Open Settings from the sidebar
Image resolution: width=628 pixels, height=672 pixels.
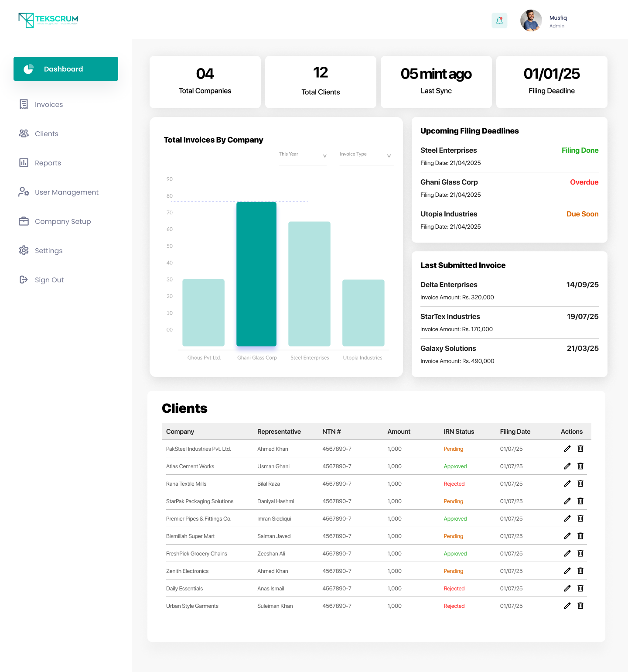pyautogui.click(x=48, y=251)
